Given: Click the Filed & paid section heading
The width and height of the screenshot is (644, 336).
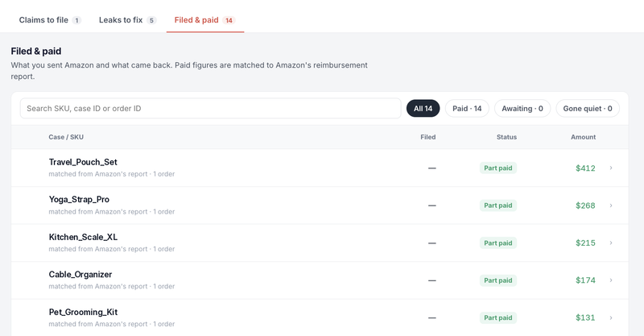Looking at the screenshot, I should [x=36, y=51].
